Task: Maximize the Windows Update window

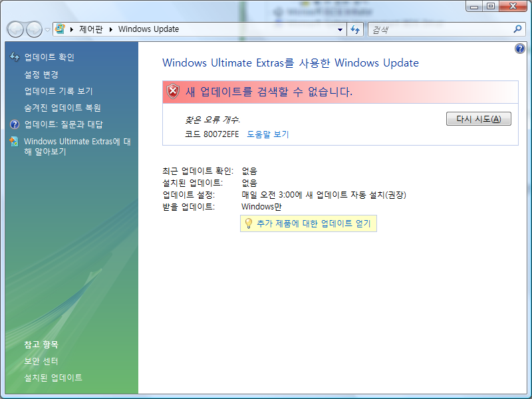Action: [491, 6]
